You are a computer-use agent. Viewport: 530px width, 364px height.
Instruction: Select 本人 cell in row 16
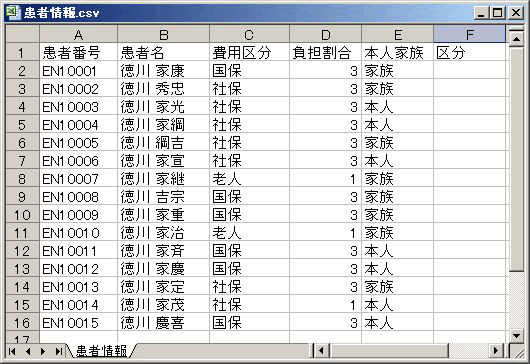point(398,322)
